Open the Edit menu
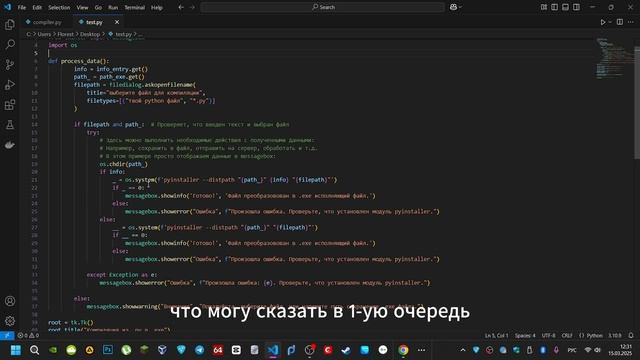Viewport: 640px width, 360px height. pos(37,7)
